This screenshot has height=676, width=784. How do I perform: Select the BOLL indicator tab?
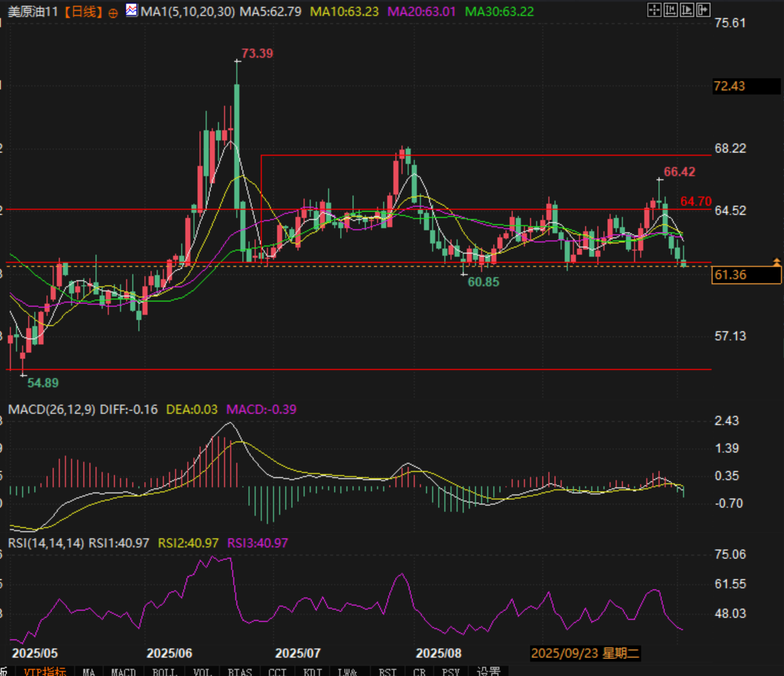point(164,671)
